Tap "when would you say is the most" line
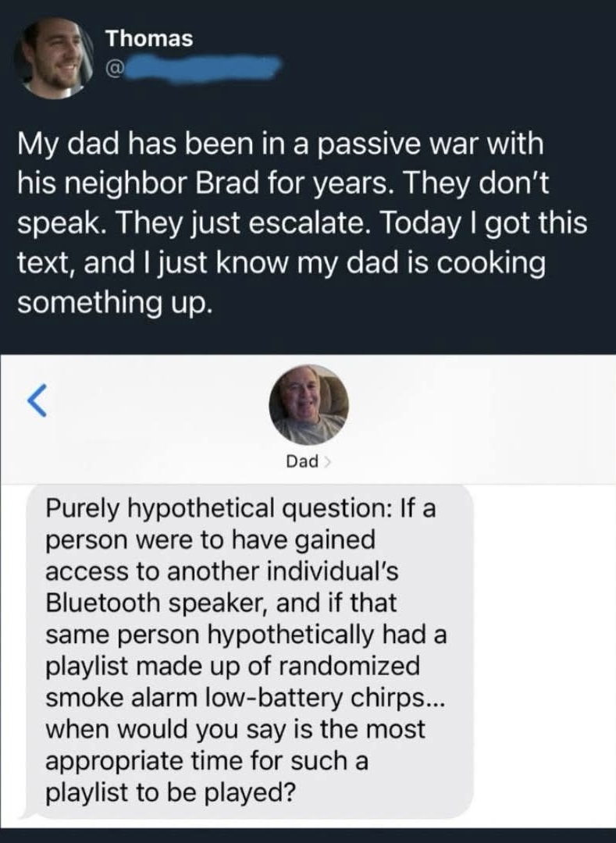The height and width of the screenshot is (843, 616). pyautogui.click(x=236, y=729)
